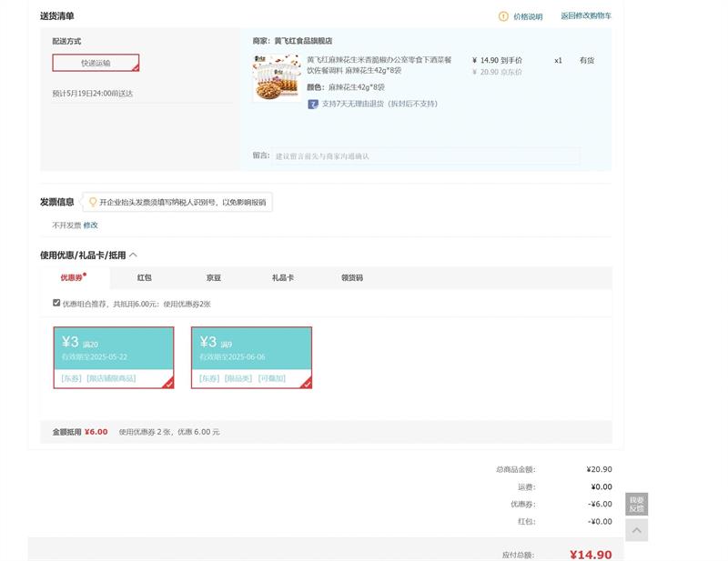
Task: Toggle the ¥3 满9 coupon
Action: click(x=251, y=357)
